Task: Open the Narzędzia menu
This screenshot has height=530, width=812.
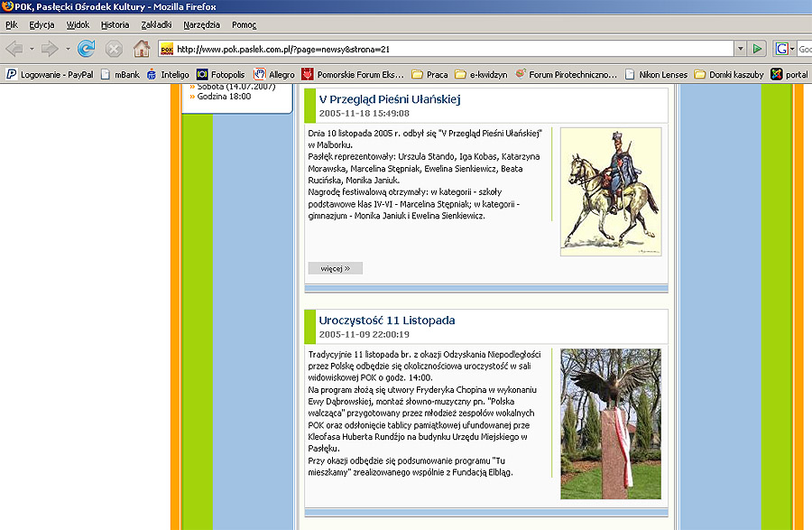Action: (201, 24)
